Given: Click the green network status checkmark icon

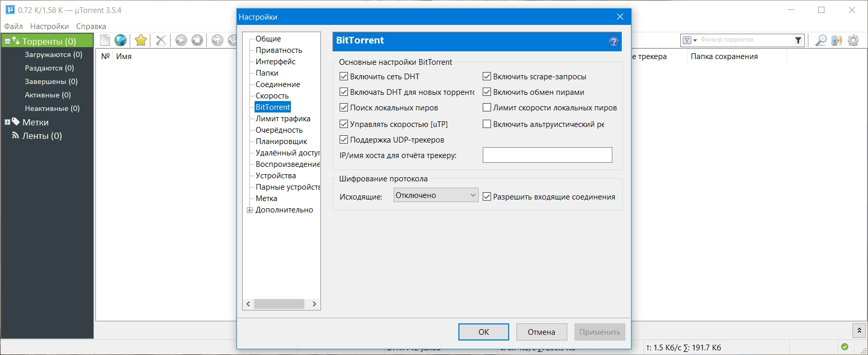Looking at the screenshot, I should pyautogui.click(x=845, y=347).
